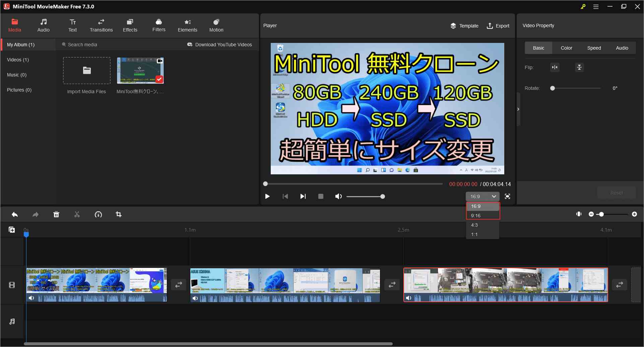Switch to the Color property tab
The width and height of the screenshot is (644, 347).
coord(566,48)
